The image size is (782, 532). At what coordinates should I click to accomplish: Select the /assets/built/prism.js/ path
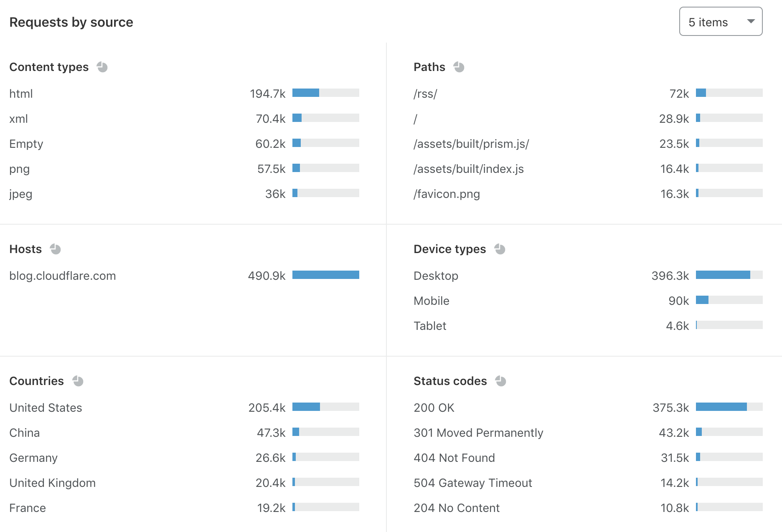(471, 144)
